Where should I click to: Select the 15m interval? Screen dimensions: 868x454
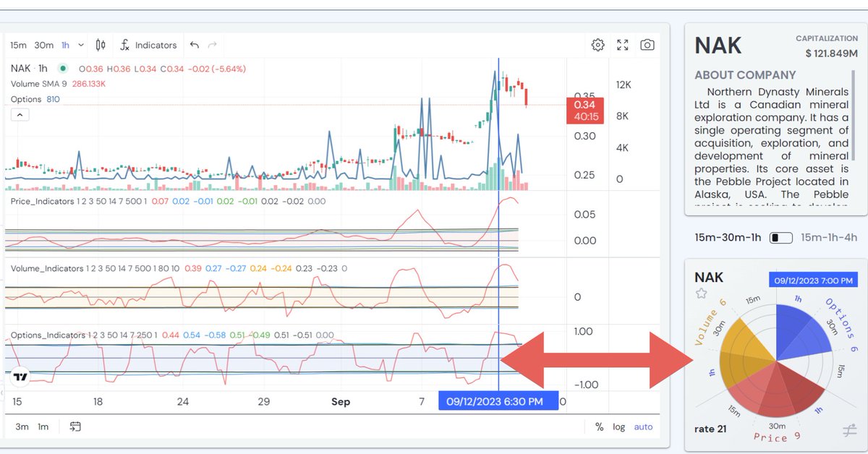click(x=18, y=45)
